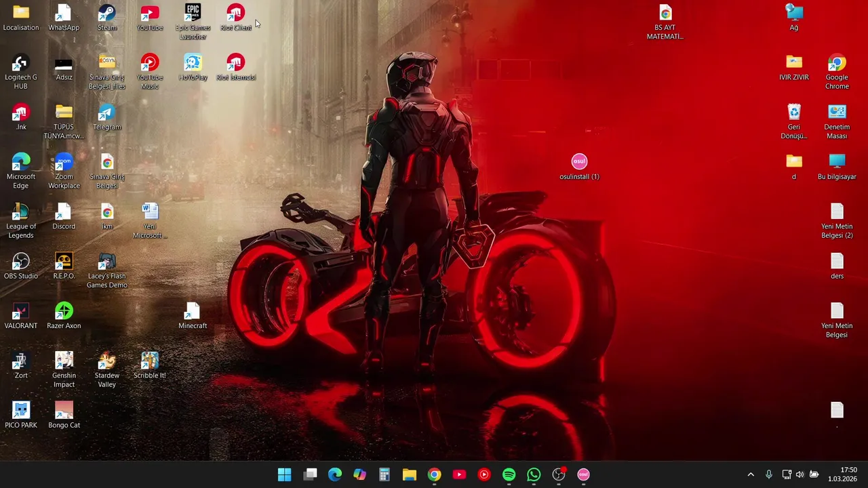The width and height of the screenshot is (868, 488).
Task: Select the Zort game icon
Action: (x=21, y=366)
